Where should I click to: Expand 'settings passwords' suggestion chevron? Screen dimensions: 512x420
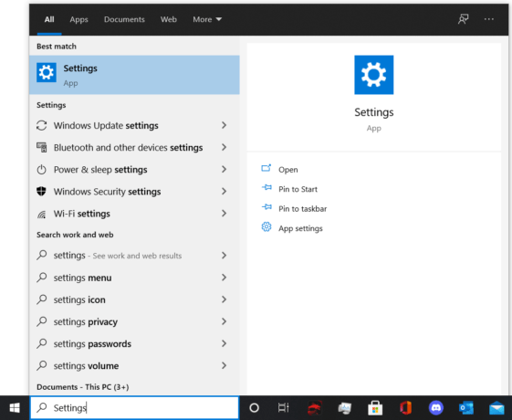click(224, 343)
